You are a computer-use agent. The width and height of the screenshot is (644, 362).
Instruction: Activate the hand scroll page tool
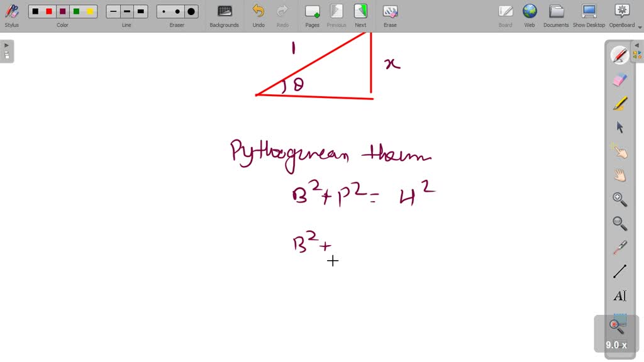point(619,175)
